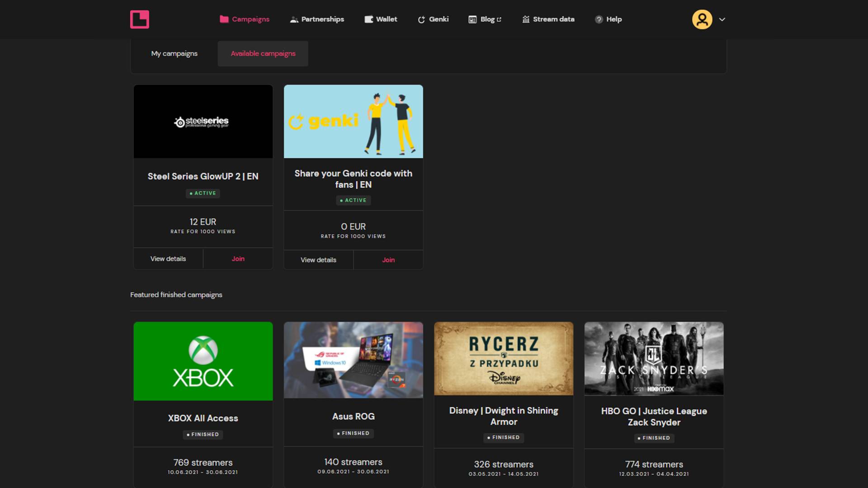This screenshot has width=868, height=488.
Task: Select Genki in the navigation
Action: point(433,19)
